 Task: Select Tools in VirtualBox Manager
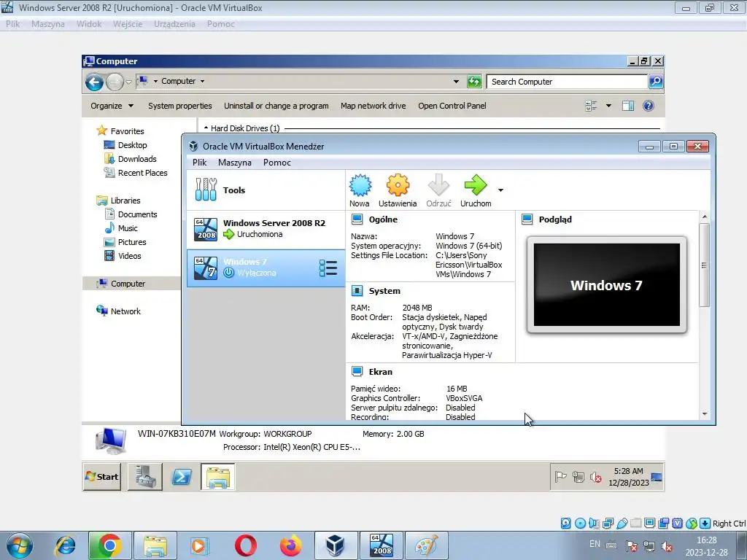pyautogui.click(x=266, y=190)
